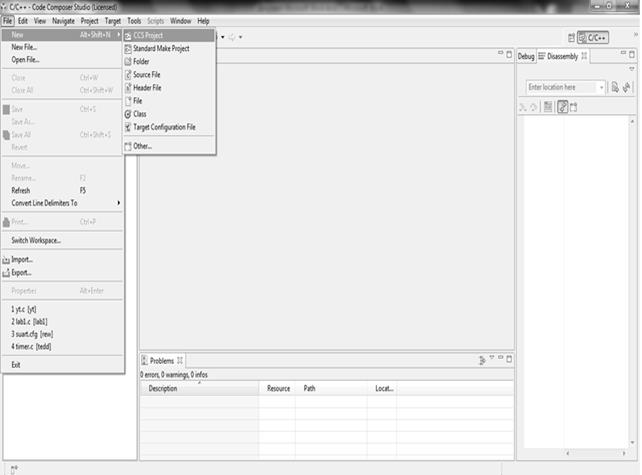Click the Problems tab
The height and width of the screenshot is (475, 642).
[x=162, y=361]
